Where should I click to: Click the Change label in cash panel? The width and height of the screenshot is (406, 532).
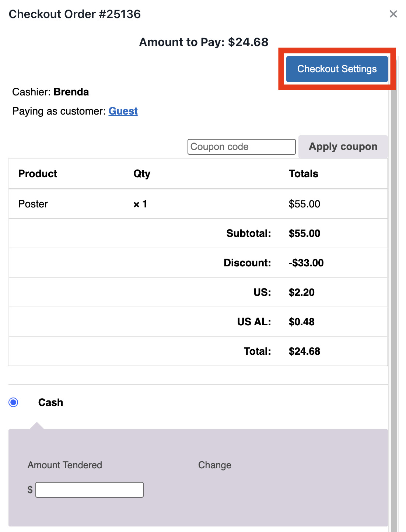[214, 465]
